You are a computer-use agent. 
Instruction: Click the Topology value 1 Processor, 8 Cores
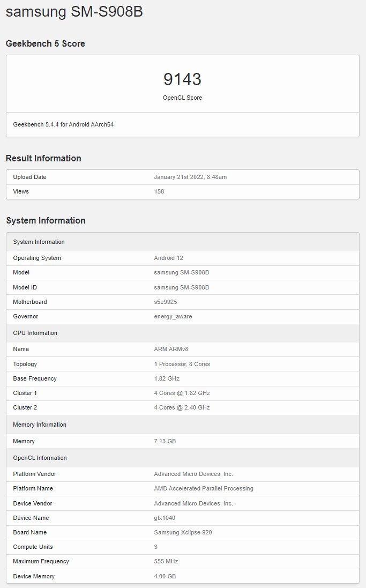[182, 364]
